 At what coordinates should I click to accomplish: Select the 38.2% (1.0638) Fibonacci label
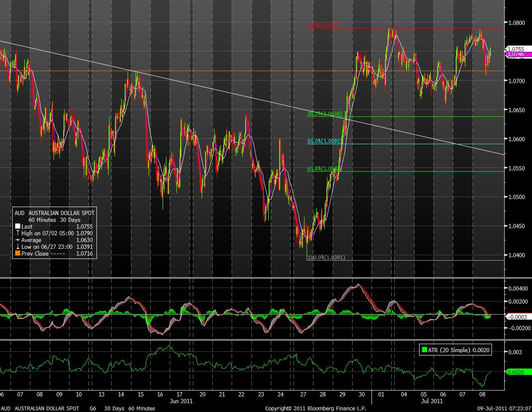[323, 114]
